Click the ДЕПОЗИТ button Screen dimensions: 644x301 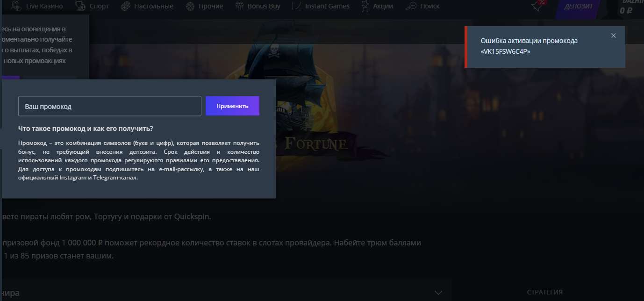coord(578,7)
